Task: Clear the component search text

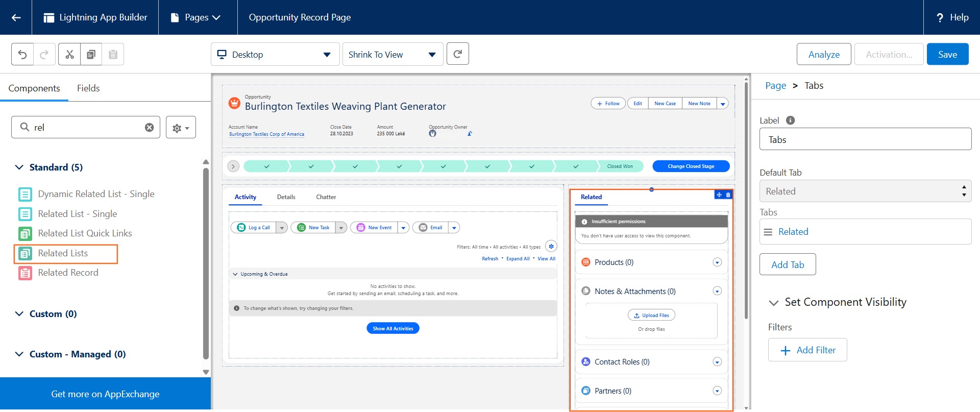Action: pyautogui.click(x=149, y=127)
